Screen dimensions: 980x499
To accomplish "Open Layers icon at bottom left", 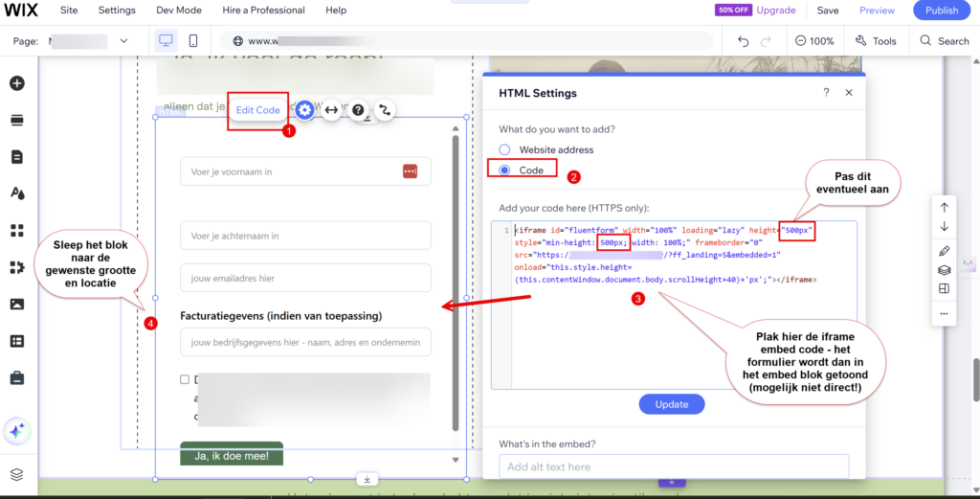I will click(x=16, y=474).
